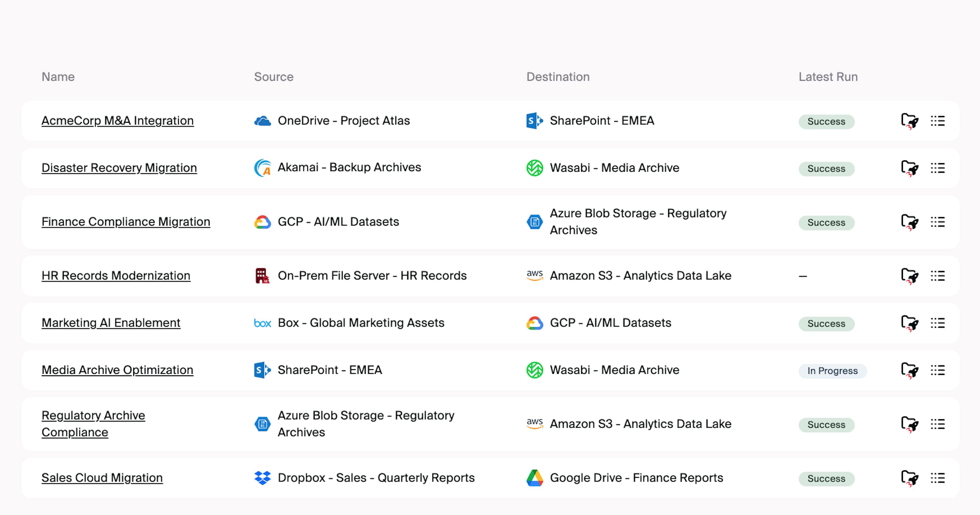
Task: Open list icon for Finance Compliance Migration
Action: [x=937, y=222]
